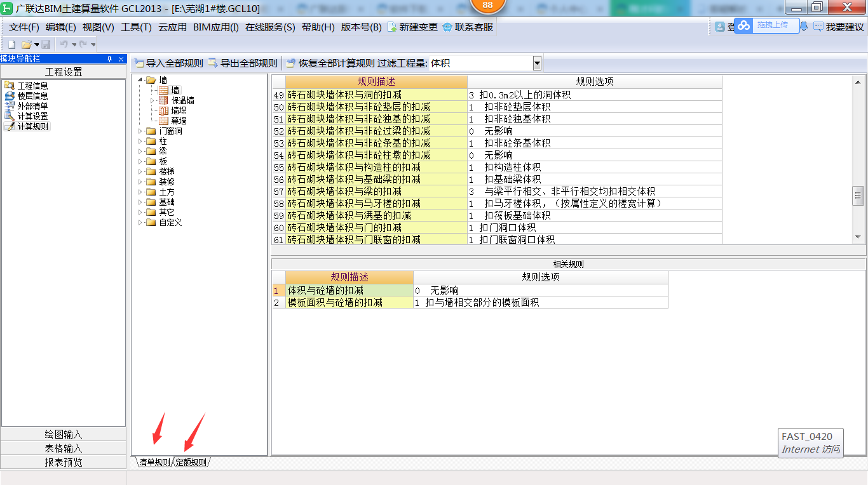The height and width of the screenshot is (485, 868).
Task: Click the 导入全部规则 icon
Action: point(139,63)
